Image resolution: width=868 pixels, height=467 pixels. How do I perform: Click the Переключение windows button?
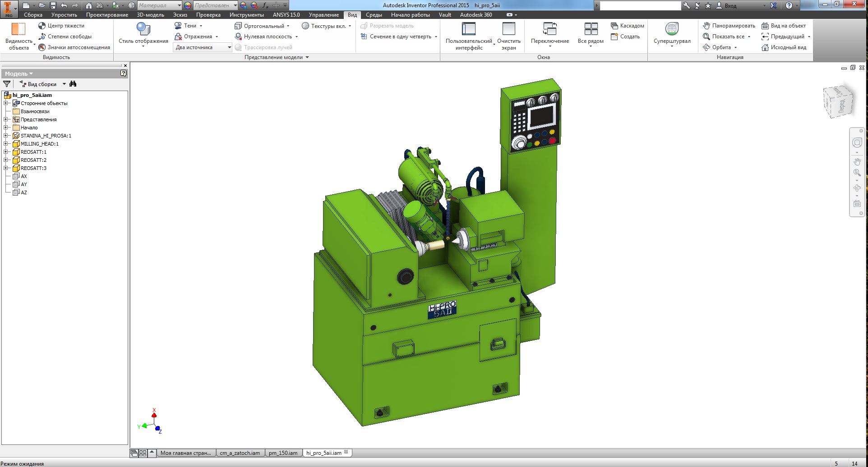[550, 35]
